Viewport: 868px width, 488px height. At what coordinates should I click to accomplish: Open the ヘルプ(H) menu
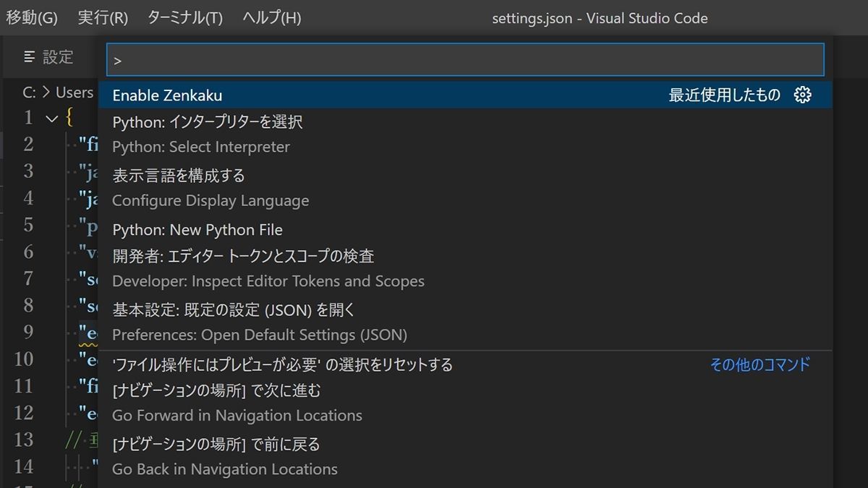tap(272, 18)
